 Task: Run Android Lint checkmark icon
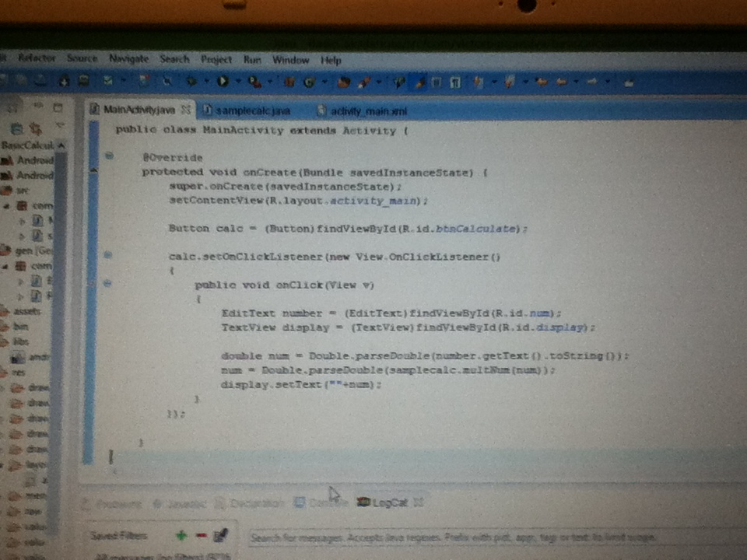108,81
